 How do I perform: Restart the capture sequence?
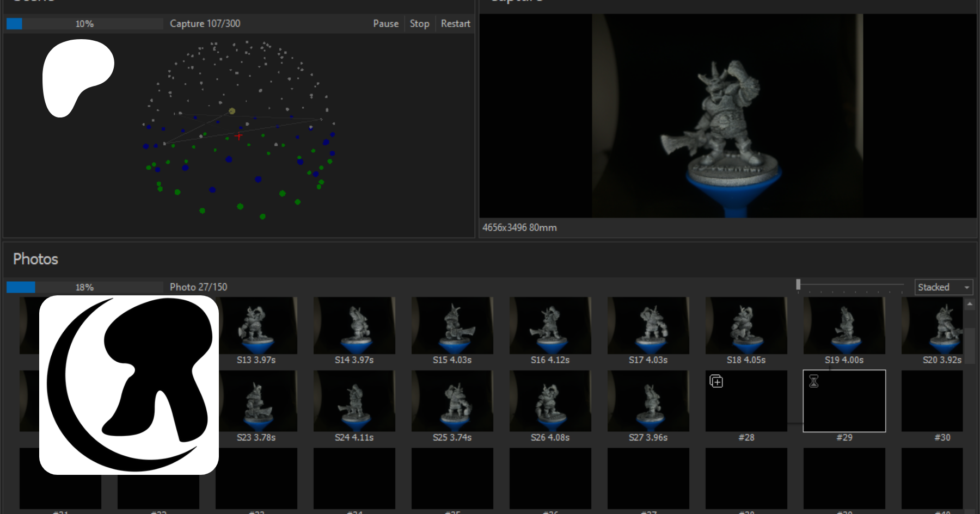pyautogui.click(x=455, y=24)
